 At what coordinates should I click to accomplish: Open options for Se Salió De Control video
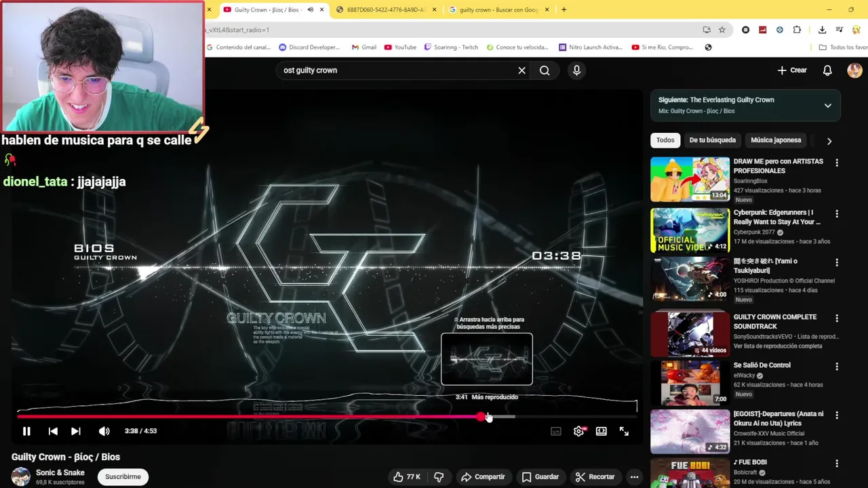click(x=837, y=366)
